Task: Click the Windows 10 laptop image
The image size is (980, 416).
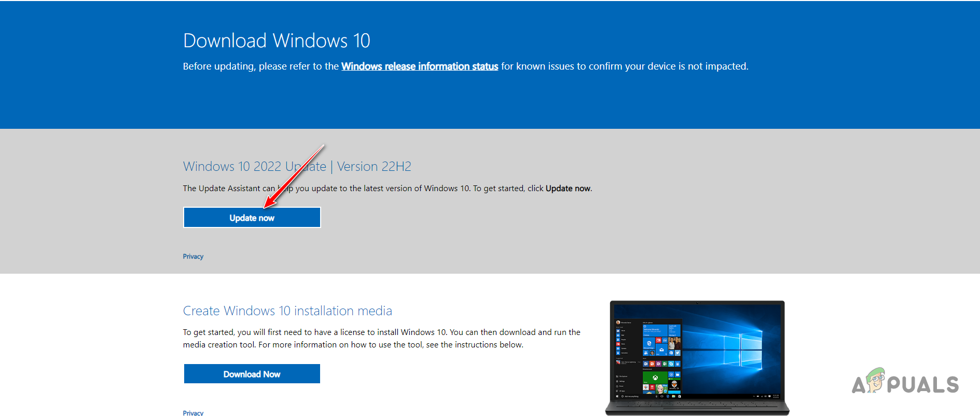Action: [x=697, y=358]
